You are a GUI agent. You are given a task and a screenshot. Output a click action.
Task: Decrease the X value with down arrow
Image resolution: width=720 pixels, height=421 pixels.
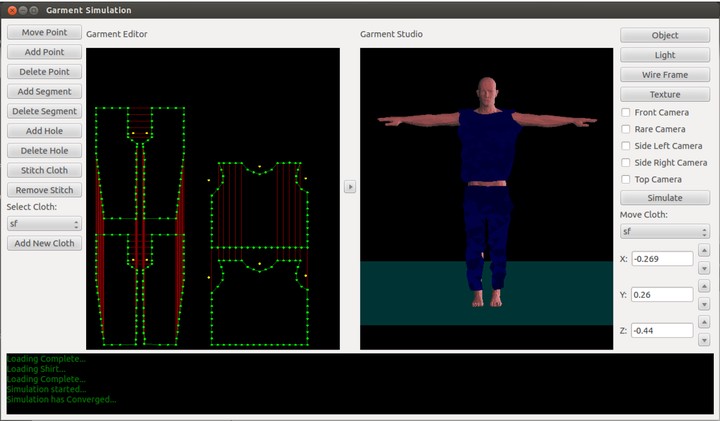coord(704,268)
